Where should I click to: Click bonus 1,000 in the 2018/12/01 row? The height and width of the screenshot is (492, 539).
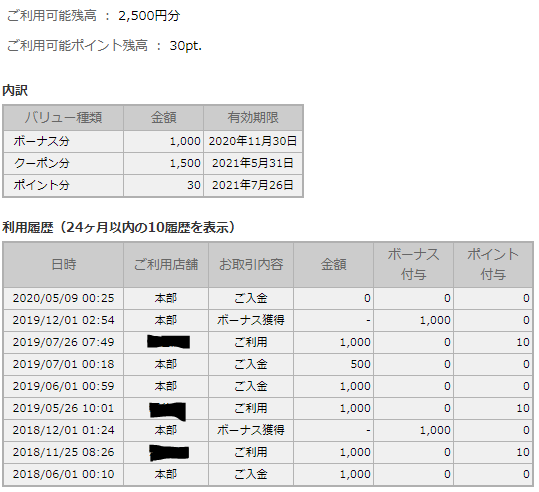click(x=435, y=430)
